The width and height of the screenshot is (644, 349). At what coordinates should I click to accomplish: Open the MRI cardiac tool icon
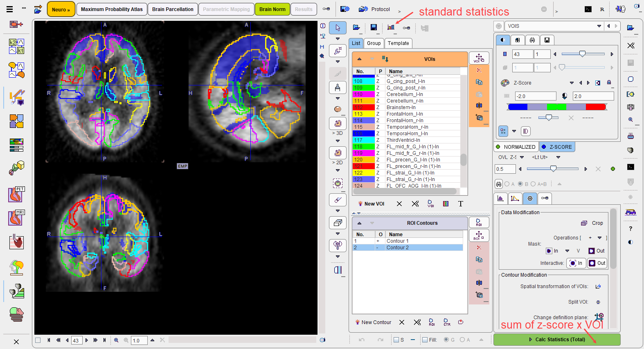tap(16, 218)
